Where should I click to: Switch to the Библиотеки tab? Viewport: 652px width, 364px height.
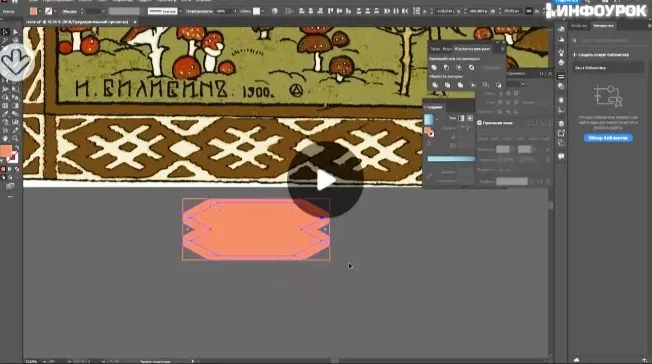[x=603, y=26]
